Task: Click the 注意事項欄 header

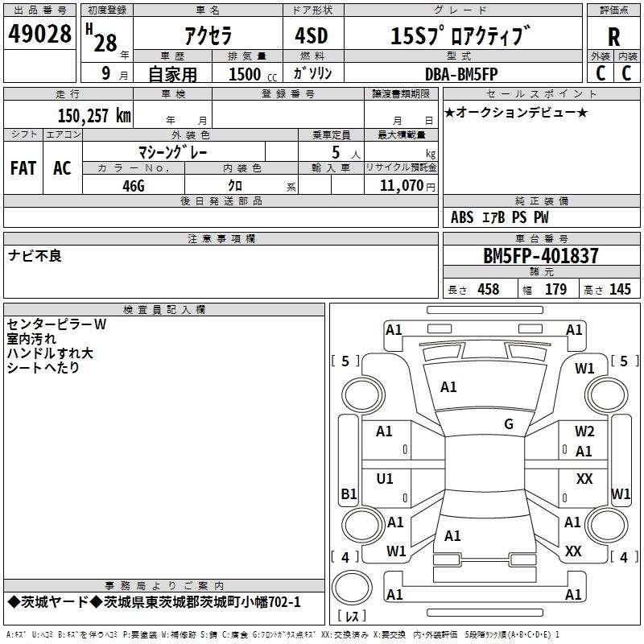Action: click(221, 238)
